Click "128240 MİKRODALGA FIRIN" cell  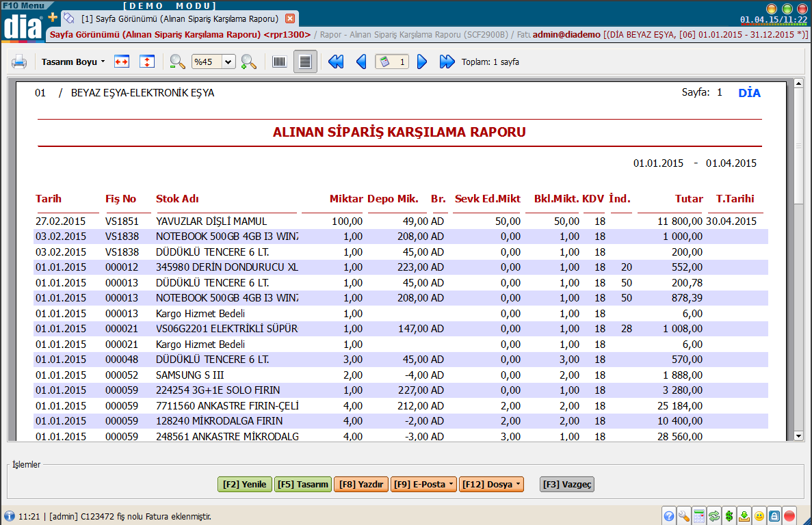219,421
